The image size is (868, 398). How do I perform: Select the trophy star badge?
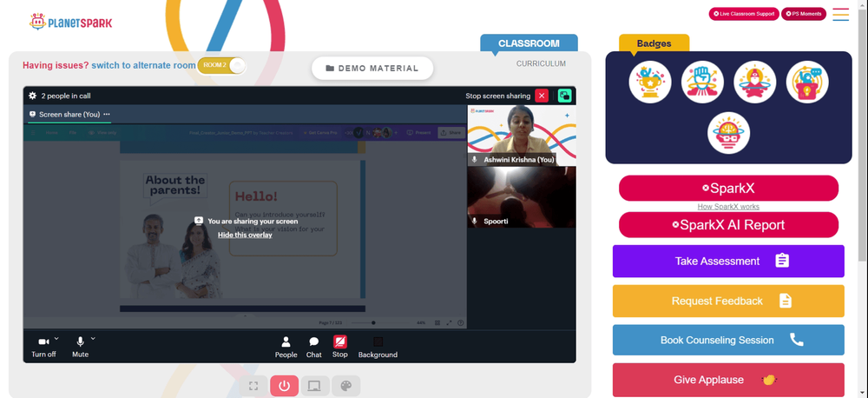[x=650, y=82]
